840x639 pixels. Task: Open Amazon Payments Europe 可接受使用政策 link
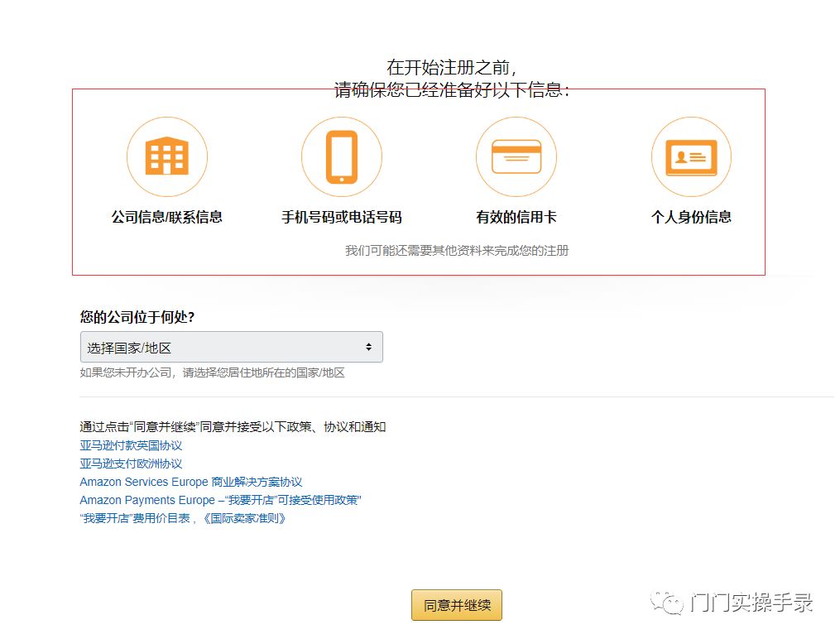click(x=220, y=500)
